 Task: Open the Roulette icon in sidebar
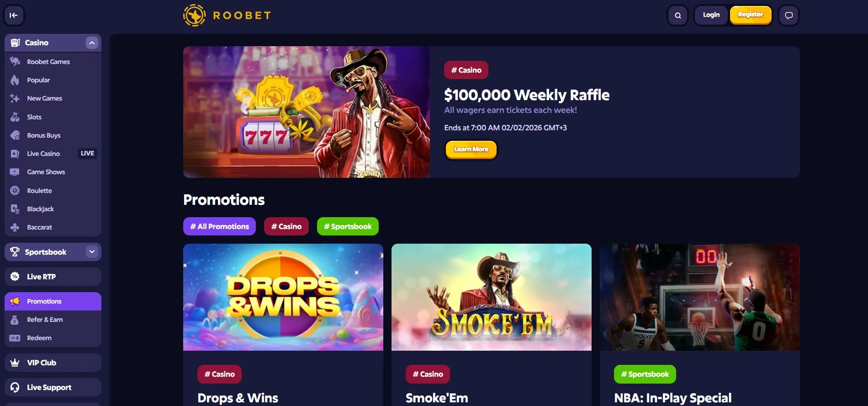pos(15,191)
